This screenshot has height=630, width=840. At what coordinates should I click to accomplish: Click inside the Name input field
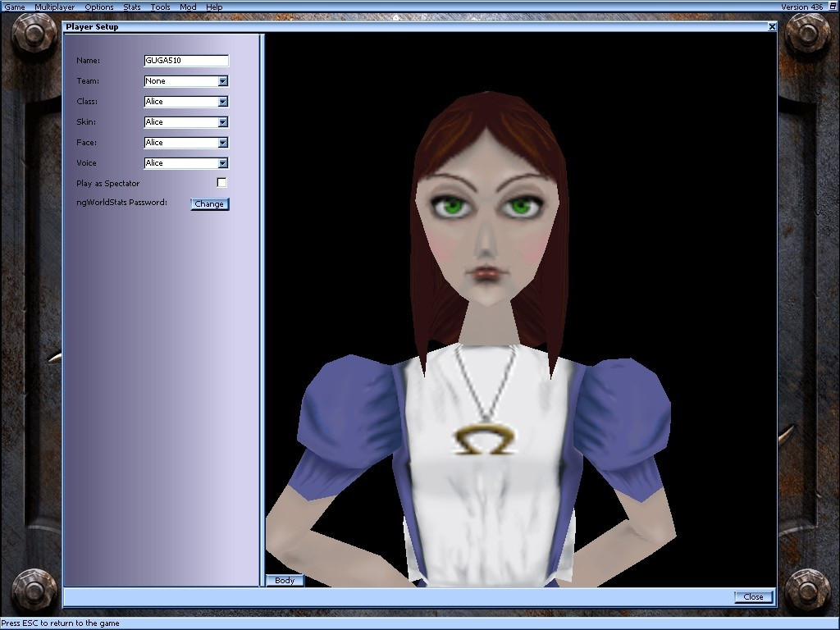(x=185, y=60)
